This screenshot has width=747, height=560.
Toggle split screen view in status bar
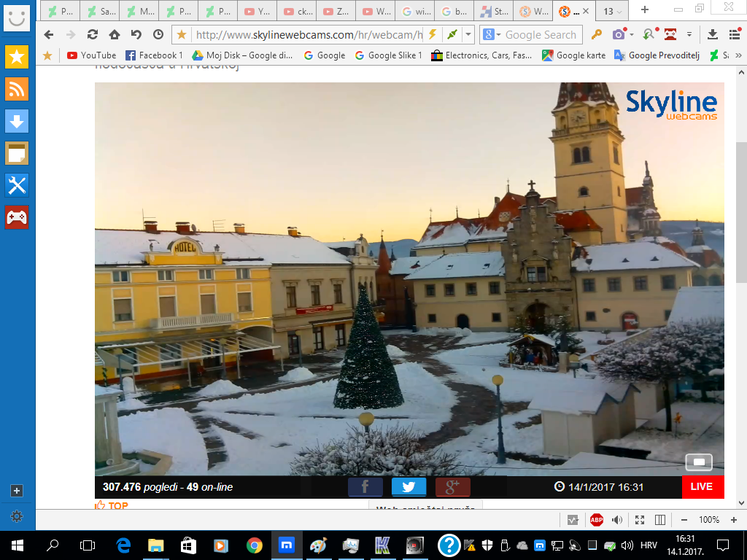coord(660,520)
